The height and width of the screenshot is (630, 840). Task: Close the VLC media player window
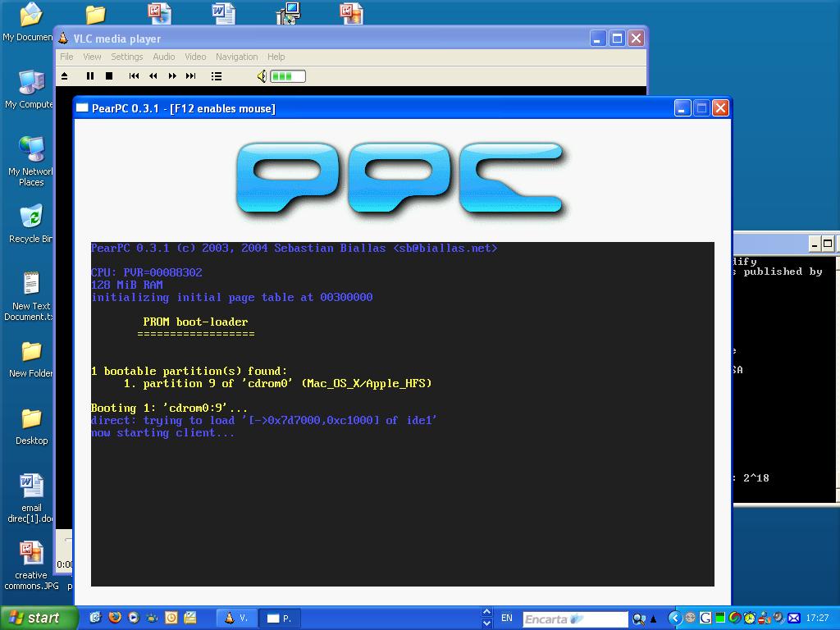(x=636, y=38)
